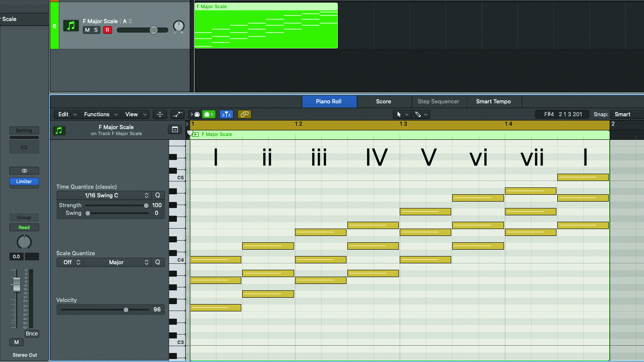Click the F Major Scale region header in Piano Roll
644x362 pixels.
click(400, 134)
